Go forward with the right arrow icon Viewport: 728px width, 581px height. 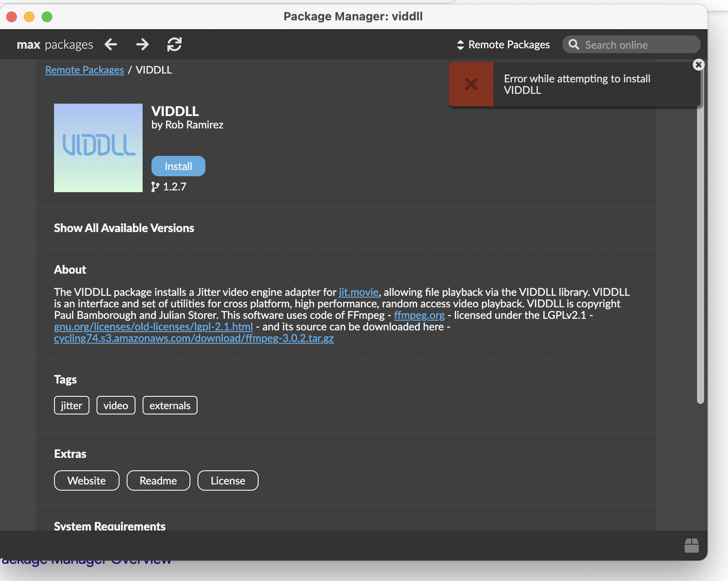pyautogui.click(x=143, y=44)
